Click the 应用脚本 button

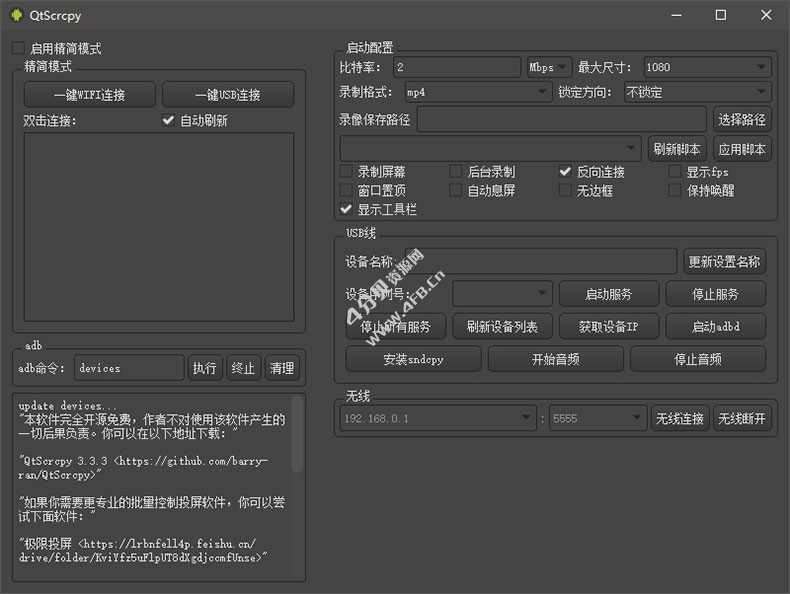click(742, 149)
